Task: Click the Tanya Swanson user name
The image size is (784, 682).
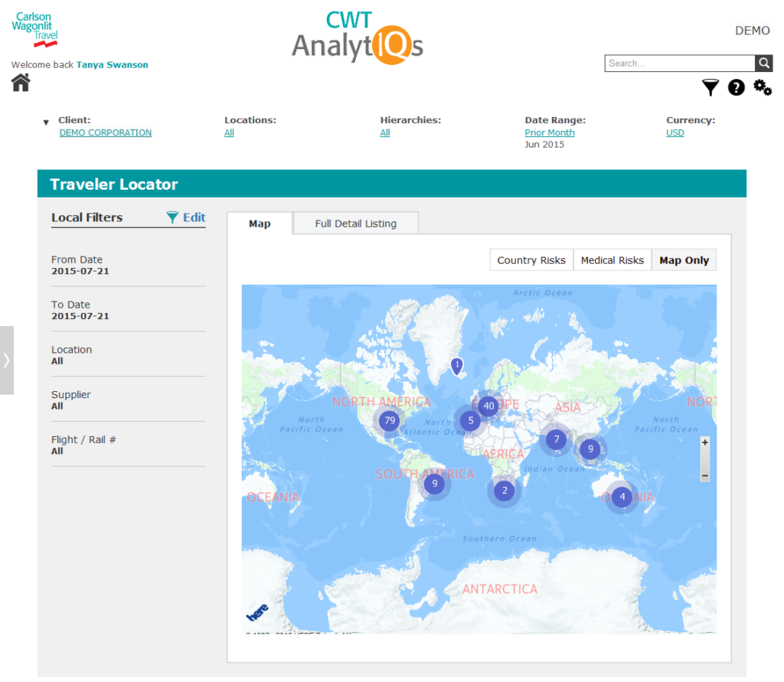Action: coord(112,64)
